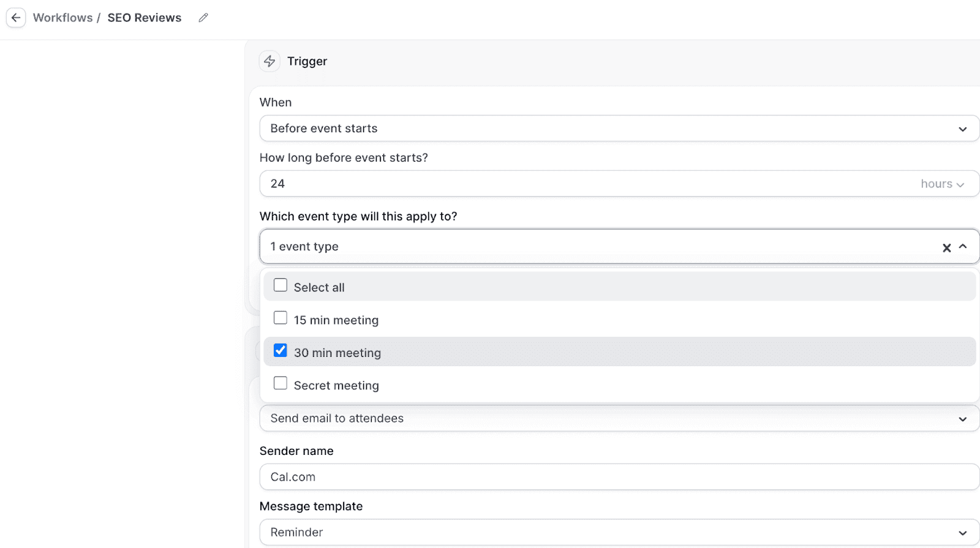This screenshot has width=980, height=548.
Task: Click the lightning Trigger icon
Action: (269, 61)
